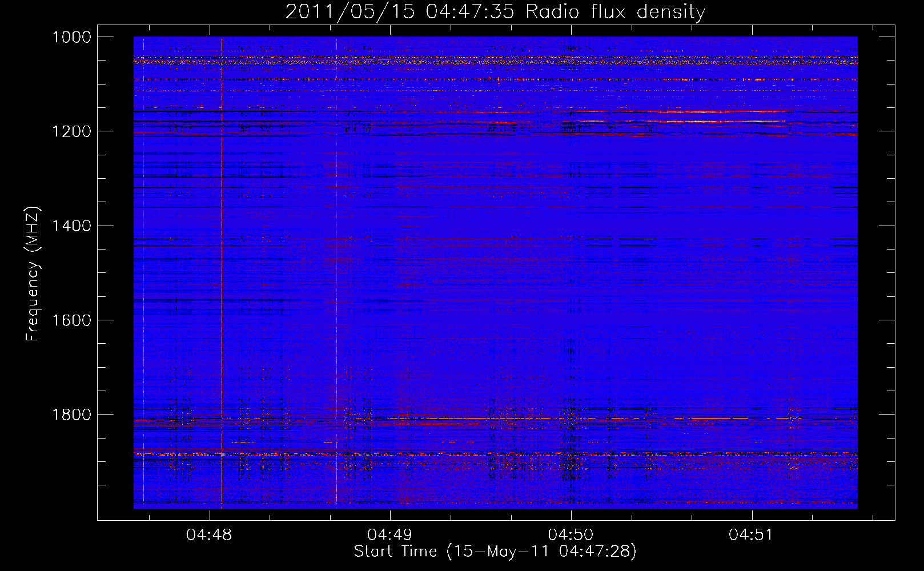The height and width of the screenshot is (571, 924).
Task: Click the 04:51 time tick label
Action: [x=752, y=535]
